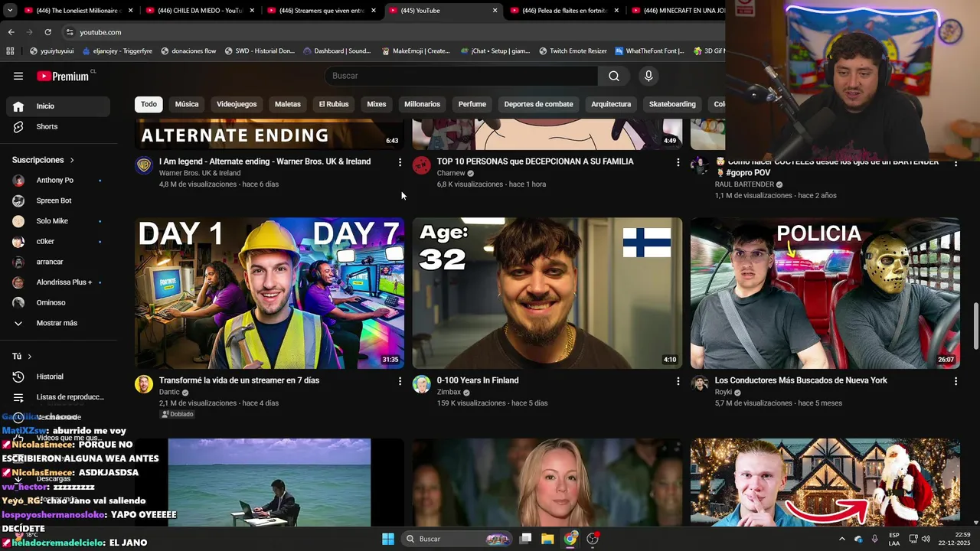Screen dimensions: 980x551
Task: Open Dantic channel avatar
Action: pos(144,384)
